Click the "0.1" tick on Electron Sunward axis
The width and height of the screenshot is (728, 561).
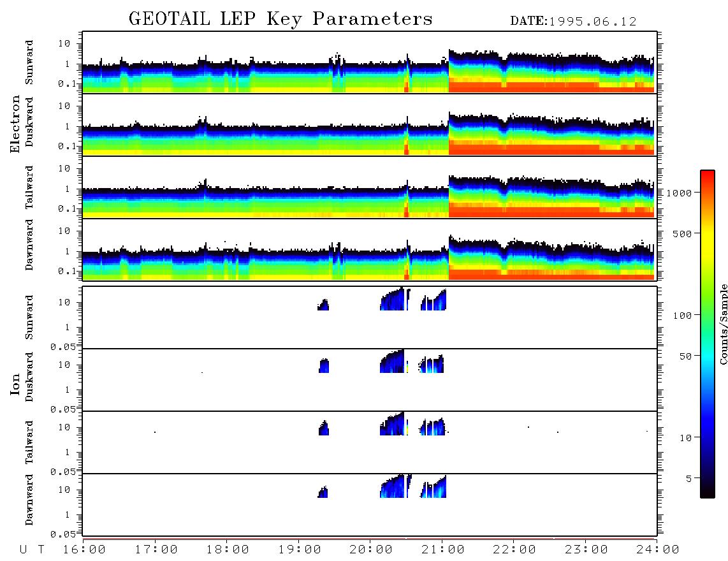point(68,84)
